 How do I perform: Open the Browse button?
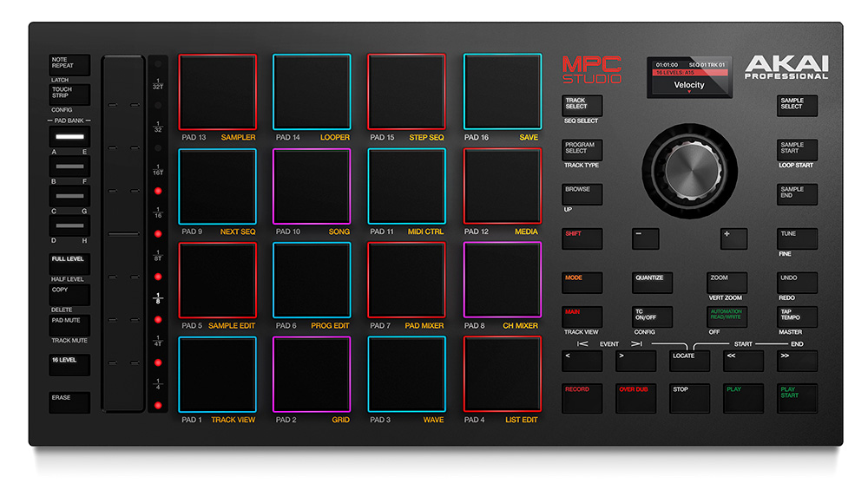(x=582, y=194)
